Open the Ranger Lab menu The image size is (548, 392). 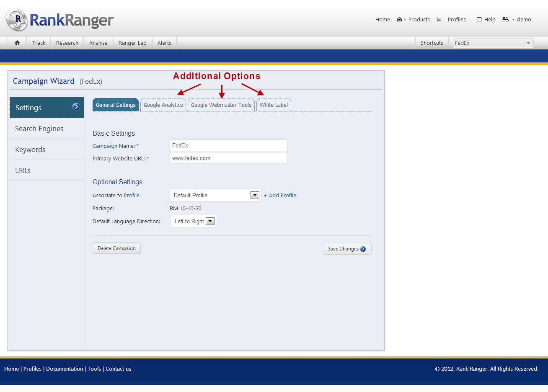(132, 43)
